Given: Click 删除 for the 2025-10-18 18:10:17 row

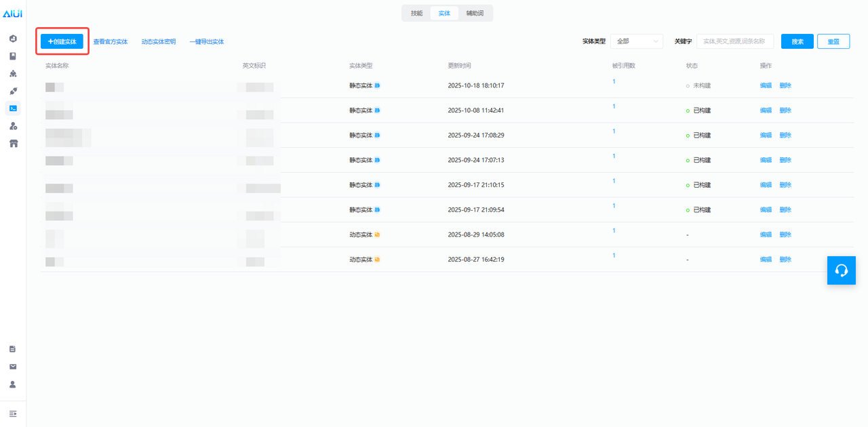Looking at the screenshot, I should tap(785, 86).
